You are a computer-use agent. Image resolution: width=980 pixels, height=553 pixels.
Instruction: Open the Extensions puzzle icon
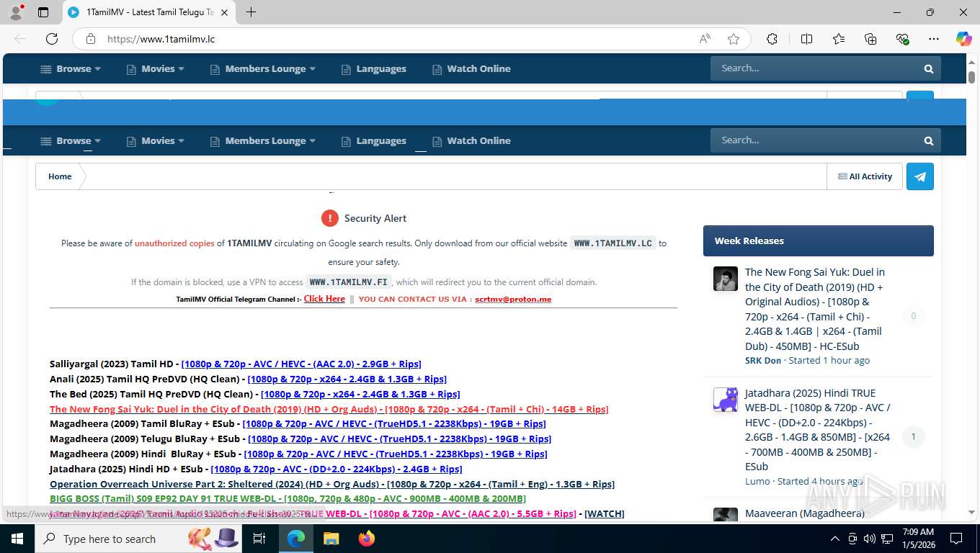point(772,39)
